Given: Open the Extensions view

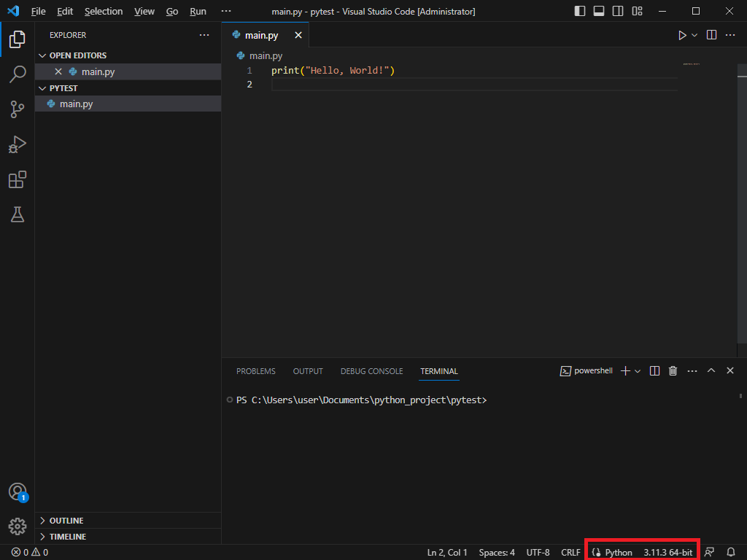Looking at the screenshot, I should pos(18,180).
